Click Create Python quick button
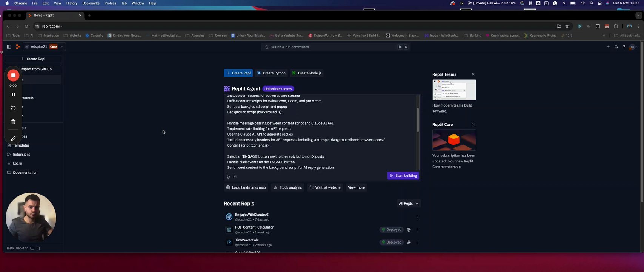644x272 pixels. [271, 73]
